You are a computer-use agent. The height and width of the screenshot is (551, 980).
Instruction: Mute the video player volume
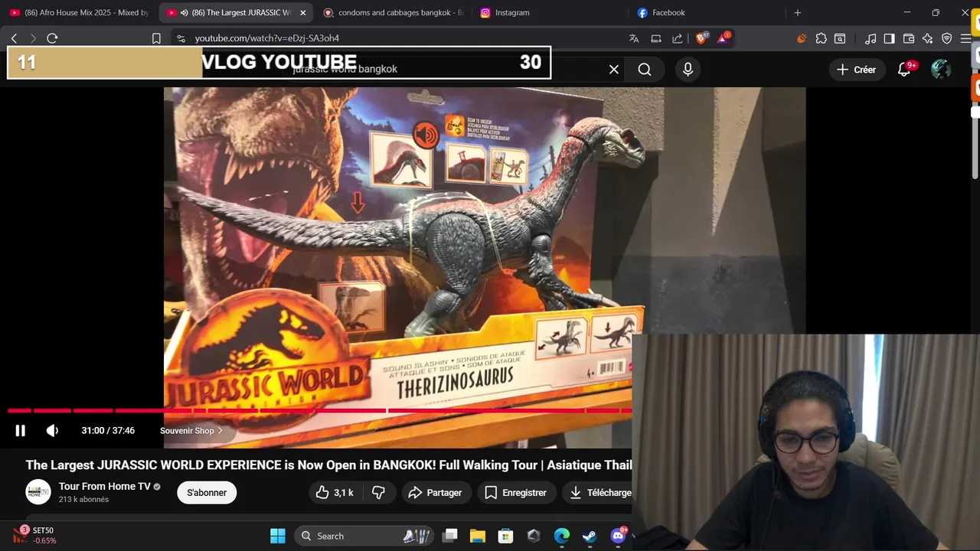click(52, 431)
